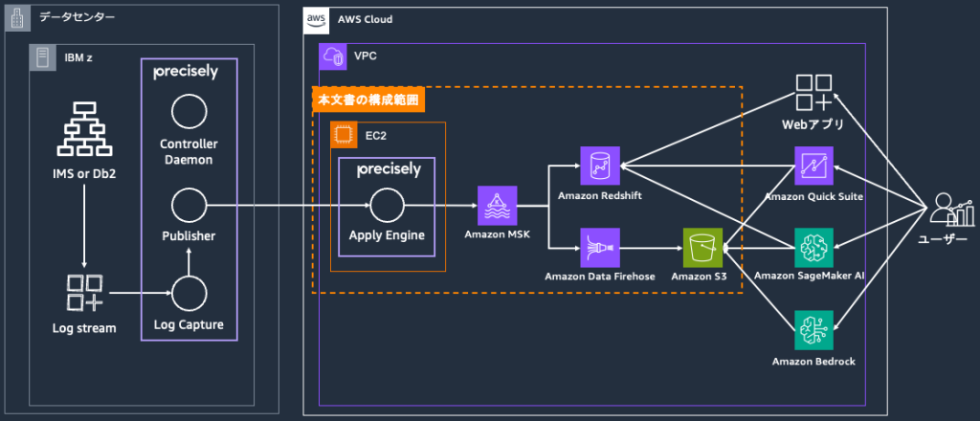The width and height of the screenshot is (980, 421).
Task: Click the 'Amazon Bedrock' text label
Action: tap(813, 361)
